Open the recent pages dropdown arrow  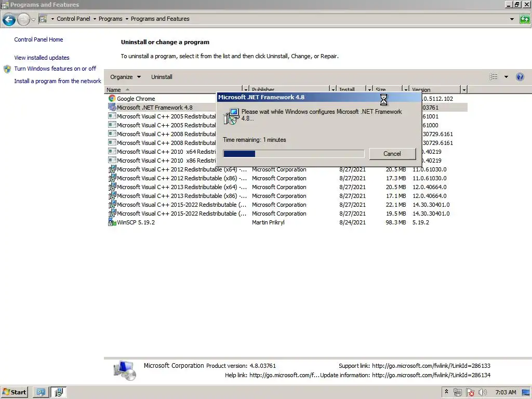pos(33,19)
